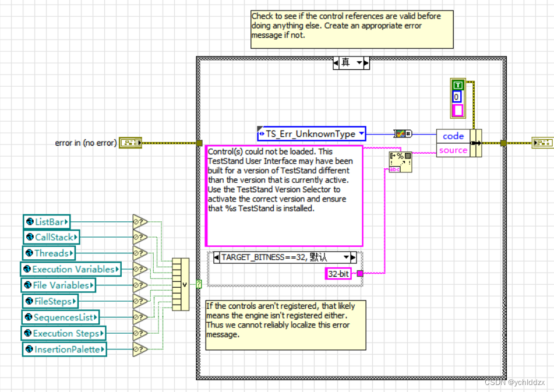Select the CallStack control reference terminal
554x392 pixels.
[x=51, y=237]
